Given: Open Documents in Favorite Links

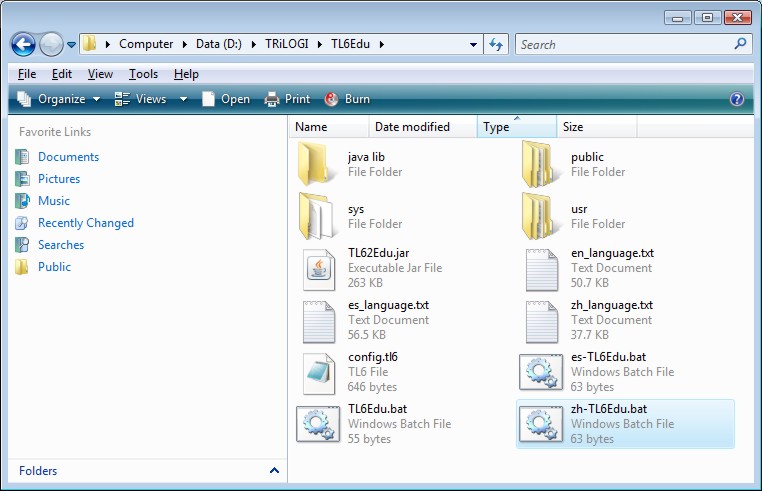Looking at the screenshot, I should point(69,157).
